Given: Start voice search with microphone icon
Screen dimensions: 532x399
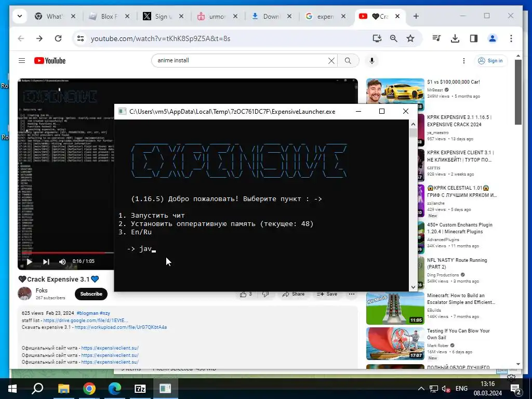Looking at the screenshot, I should (x=372, y=61).
